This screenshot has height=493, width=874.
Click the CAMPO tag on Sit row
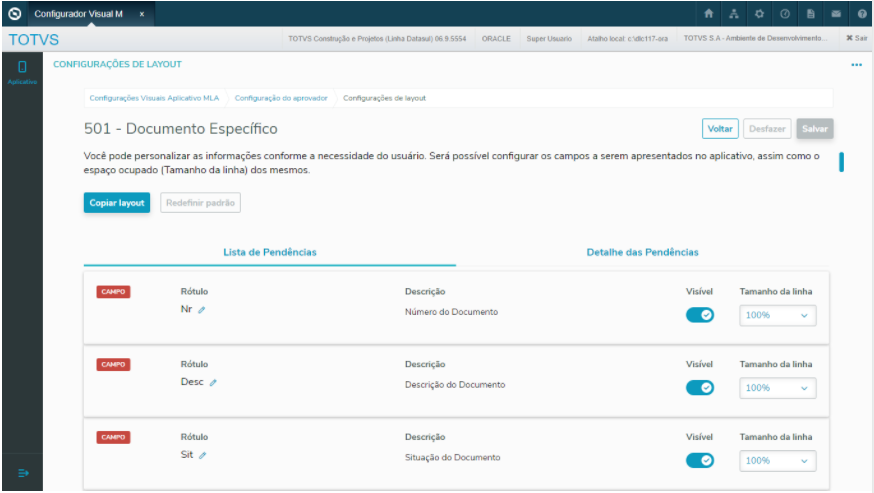click(113, 437)
